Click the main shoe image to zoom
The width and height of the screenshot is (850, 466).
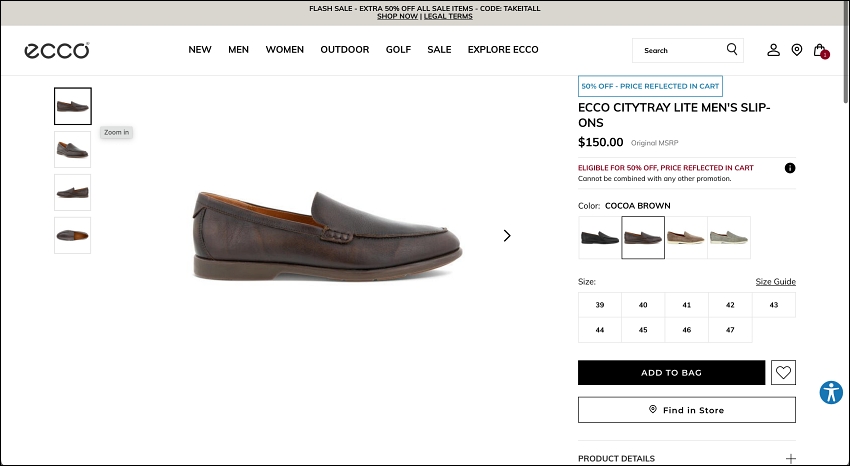pyautogui.click(x=327, y=236)
